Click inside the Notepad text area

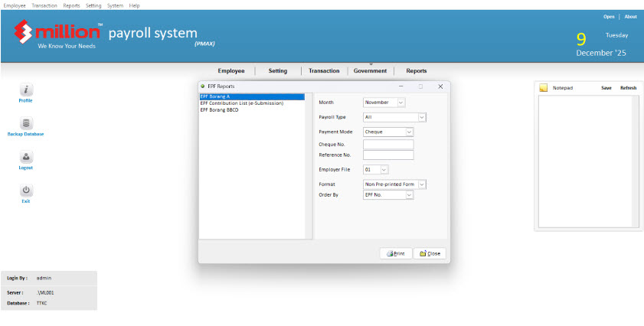point(585,161)
